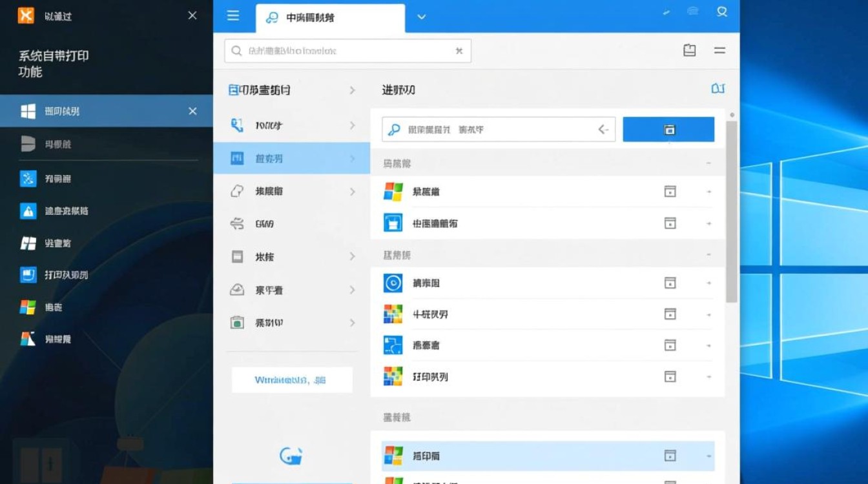Screen dimensions: 868x484
Task: Select the scissors tool icon in the dark sidebar
Action: pyautogui.click(x=27, y=177)
